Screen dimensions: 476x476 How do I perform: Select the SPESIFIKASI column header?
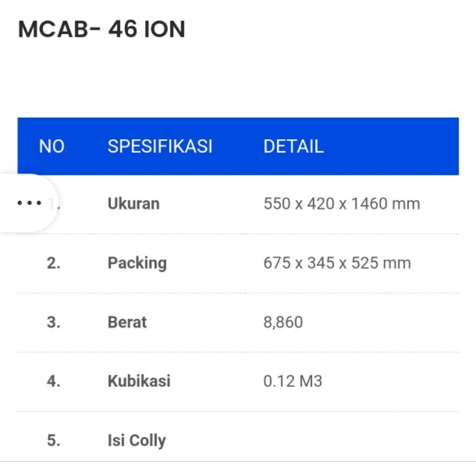click(x=159, y=146)
